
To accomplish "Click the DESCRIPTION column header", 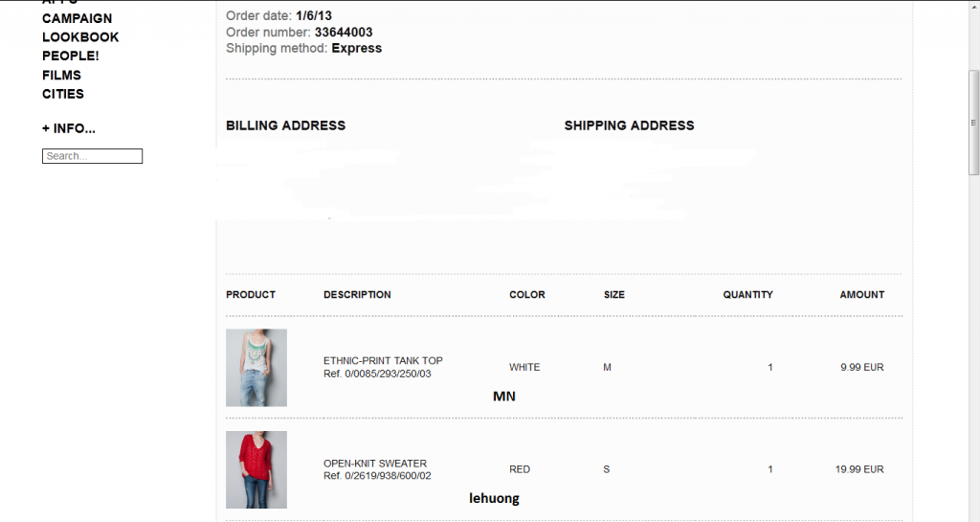I will 357,295.
